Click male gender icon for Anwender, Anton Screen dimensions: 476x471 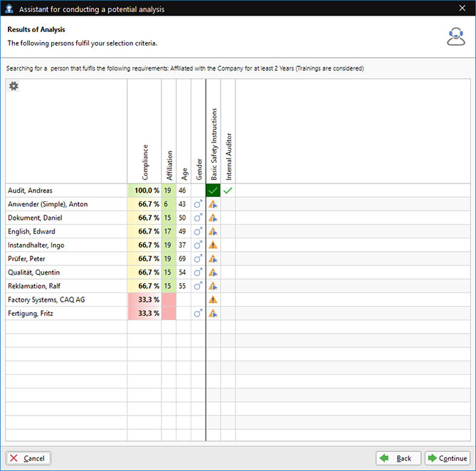point(198,205)
